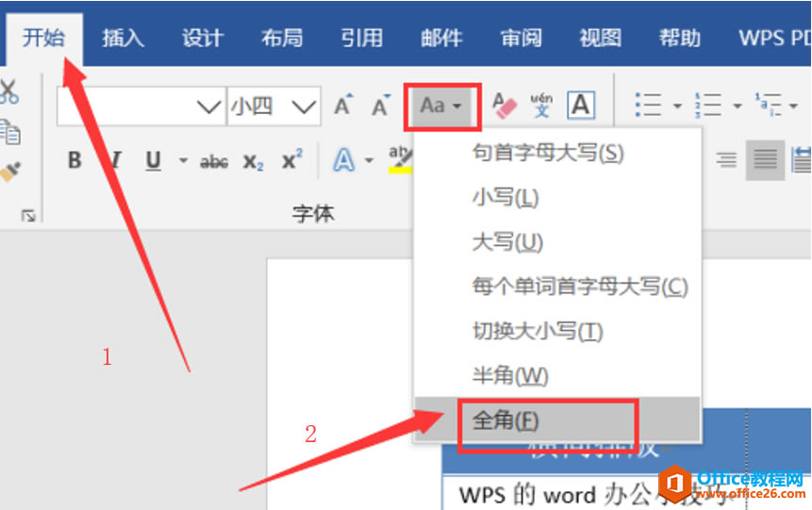
Task: Click the Cut scissors icon
Action: [8, 91]
